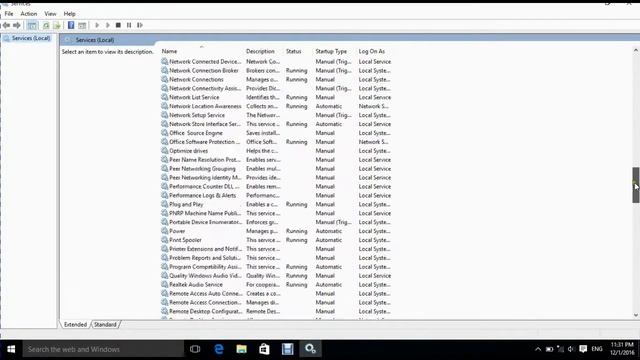
Task: Sort by the Startup Type column header
Action: (331, 51)
